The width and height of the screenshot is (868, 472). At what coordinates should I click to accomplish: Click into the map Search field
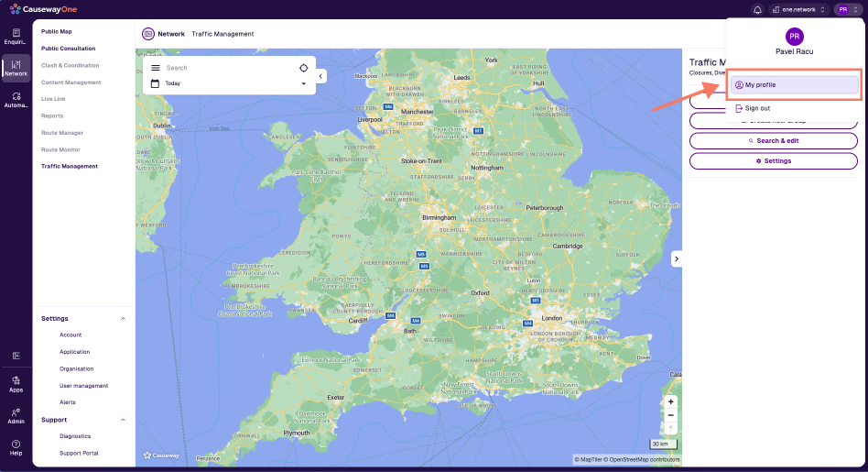[229, 68]
